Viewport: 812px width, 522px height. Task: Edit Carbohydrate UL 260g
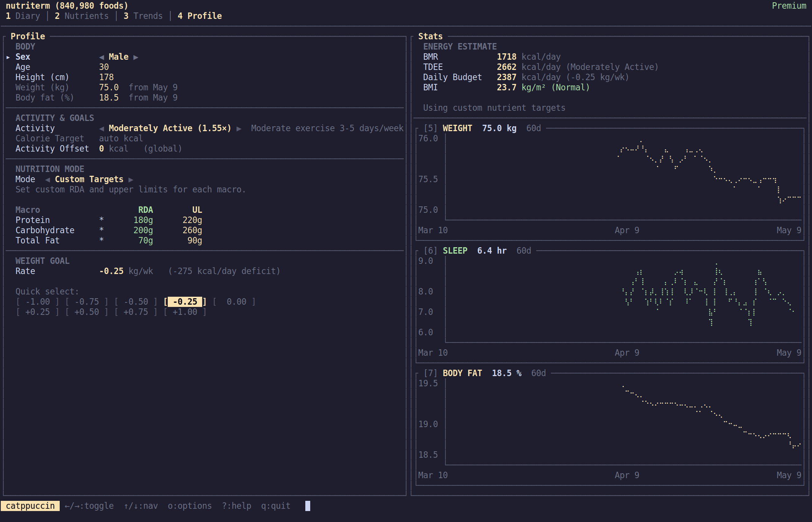click(192, 230)
